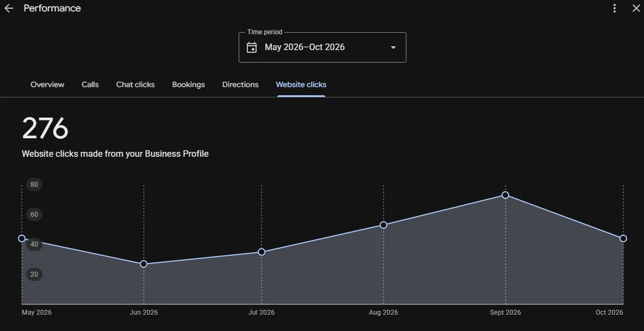Click the Jun 2026 axis label
The image size is (644, 331).
pyautogui.click(x=144, y=312)
